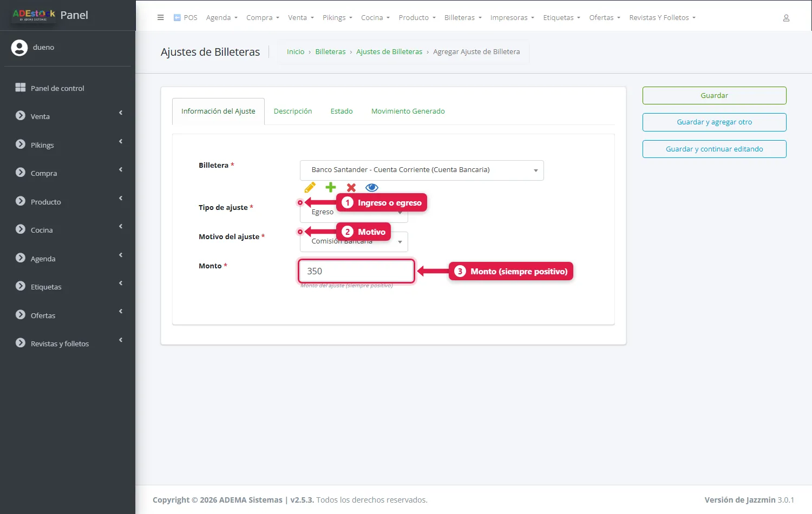Click the Pikings sidebar arrow icon
Screen dimensions: 812x514
point(121,142)
